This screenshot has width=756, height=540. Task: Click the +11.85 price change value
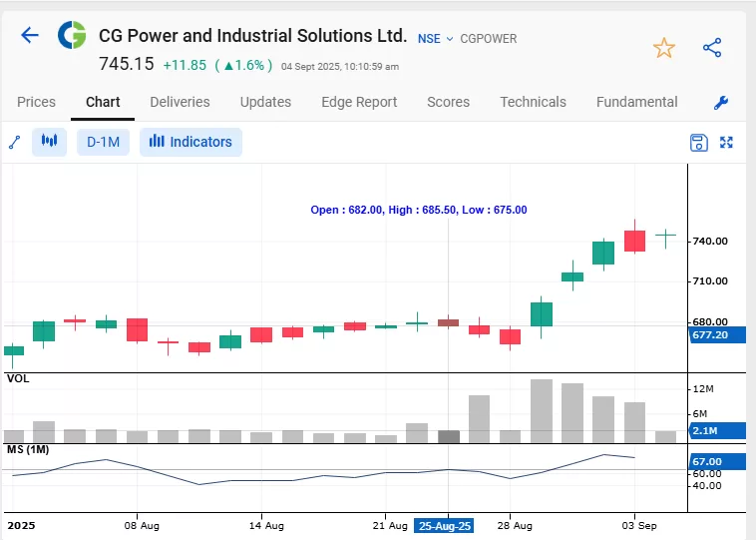pyautogui.click(x=185, y=65)
